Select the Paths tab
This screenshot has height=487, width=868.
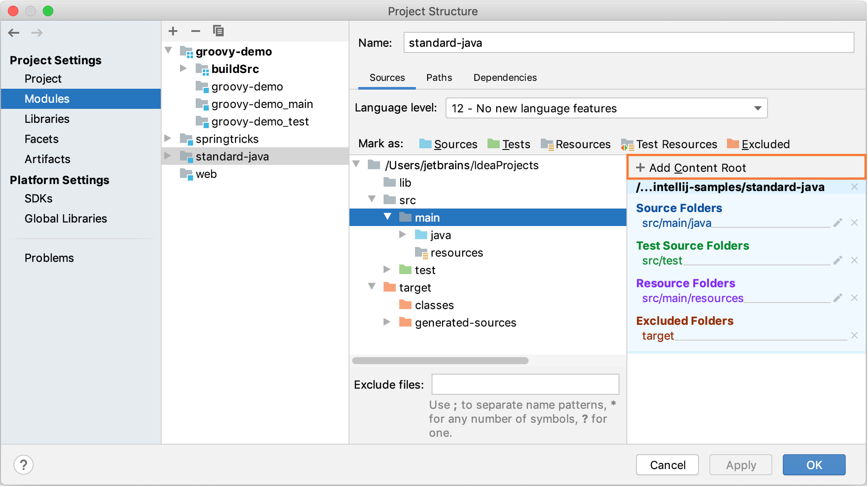(439, 77)
